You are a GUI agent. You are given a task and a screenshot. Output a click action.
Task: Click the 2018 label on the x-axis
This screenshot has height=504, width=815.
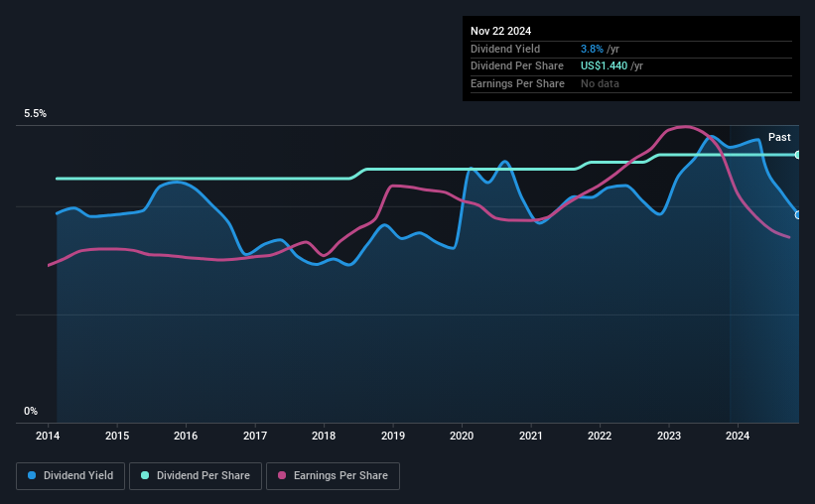(324, 436)
